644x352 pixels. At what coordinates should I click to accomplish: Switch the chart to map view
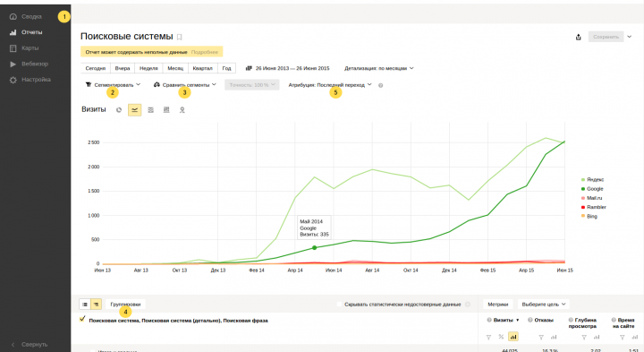pyautogui.click(x=182, y=110)
